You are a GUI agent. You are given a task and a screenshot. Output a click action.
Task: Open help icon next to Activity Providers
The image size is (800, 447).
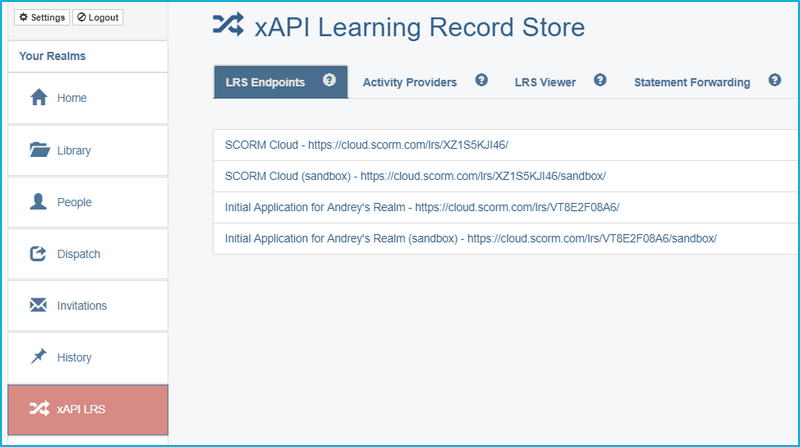coord(481,80)
